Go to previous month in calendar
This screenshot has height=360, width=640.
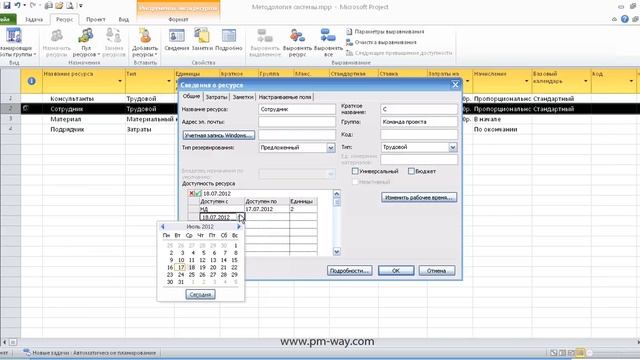(x=162, y=227)
